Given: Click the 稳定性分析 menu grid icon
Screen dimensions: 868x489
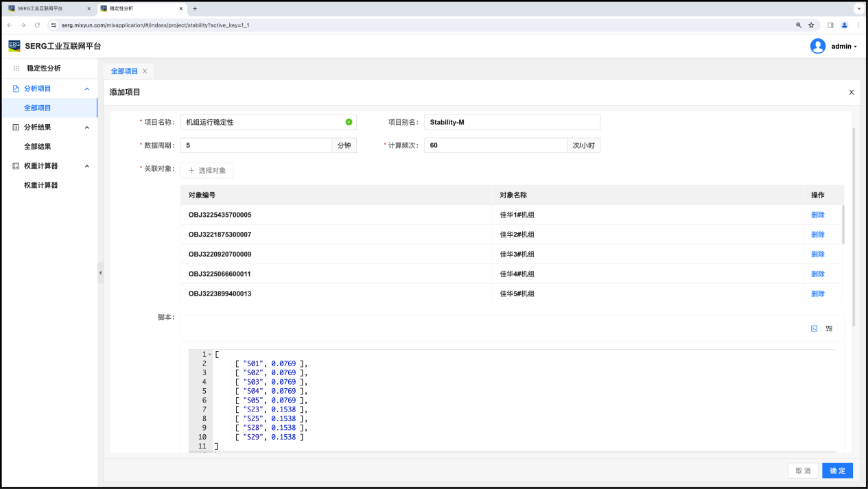Looking at the screenshot, I should [16, 69].
